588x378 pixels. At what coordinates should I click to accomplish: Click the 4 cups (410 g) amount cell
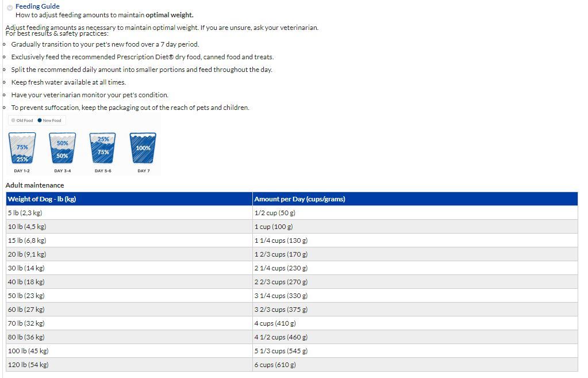coord(275,323)
